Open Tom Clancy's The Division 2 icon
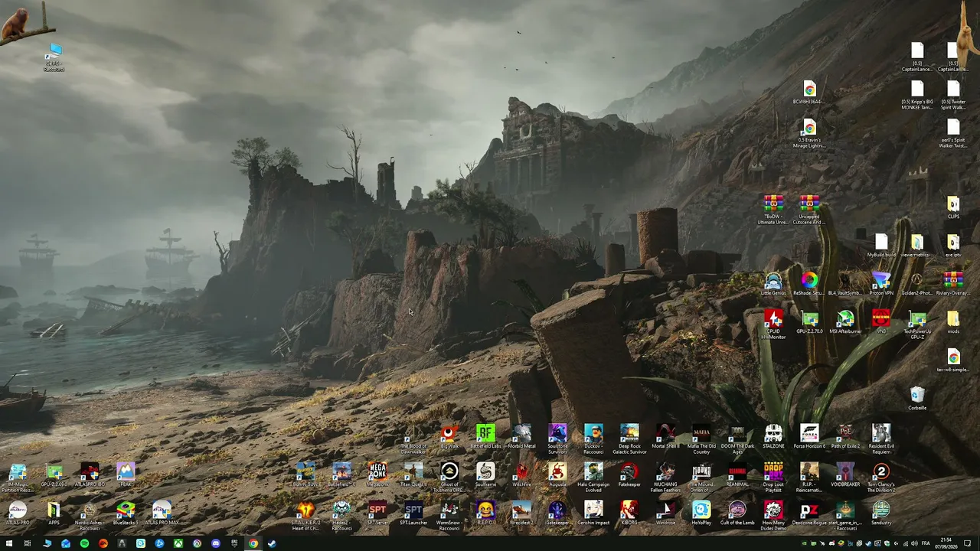980x551 pixels. pos(881,478)
